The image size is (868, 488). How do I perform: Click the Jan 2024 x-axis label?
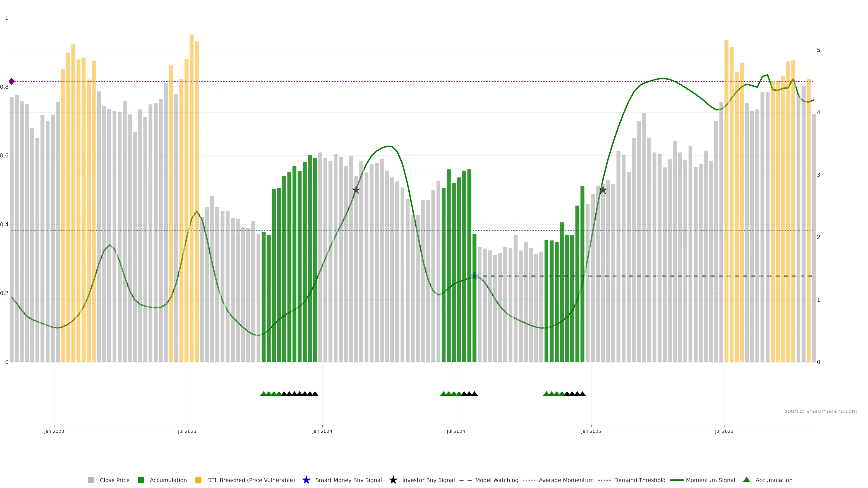click(x=322, y=432)
